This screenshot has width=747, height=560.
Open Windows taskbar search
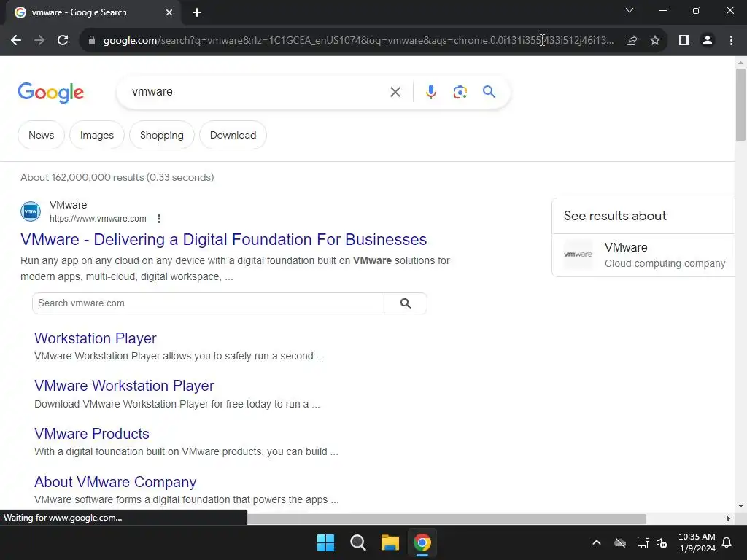[x=357, y=542]
